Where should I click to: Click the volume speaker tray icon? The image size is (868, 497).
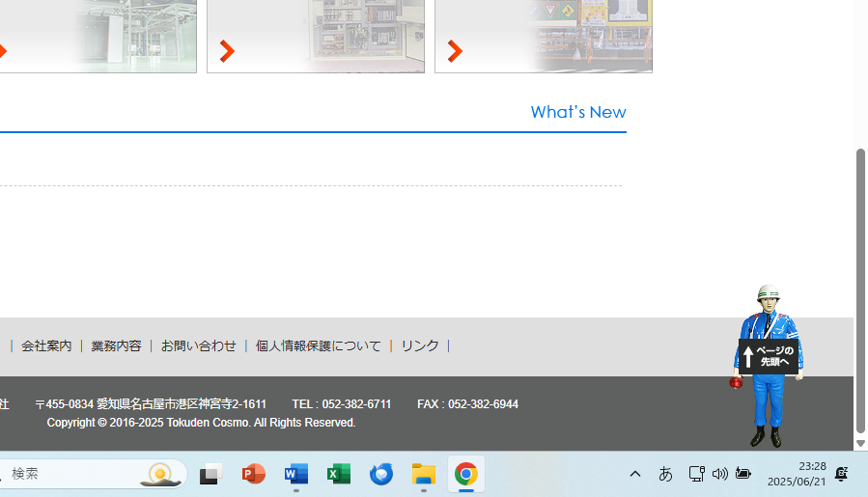(719, 474)
